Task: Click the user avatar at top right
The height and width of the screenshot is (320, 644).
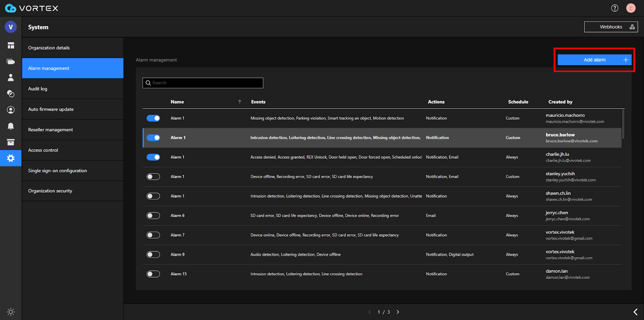Action: 631,8
